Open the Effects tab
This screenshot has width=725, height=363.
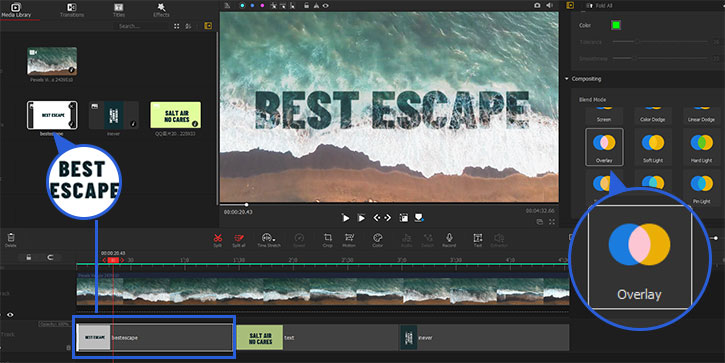[161, 10]
